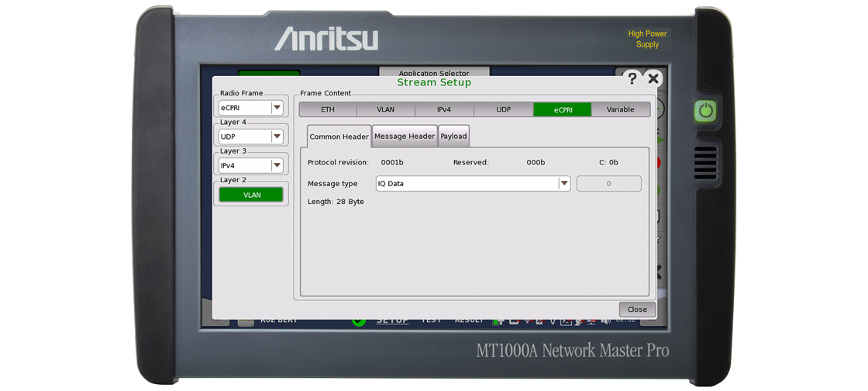Open the Application Selector header

pyautogui.click(x=433, y=73)
